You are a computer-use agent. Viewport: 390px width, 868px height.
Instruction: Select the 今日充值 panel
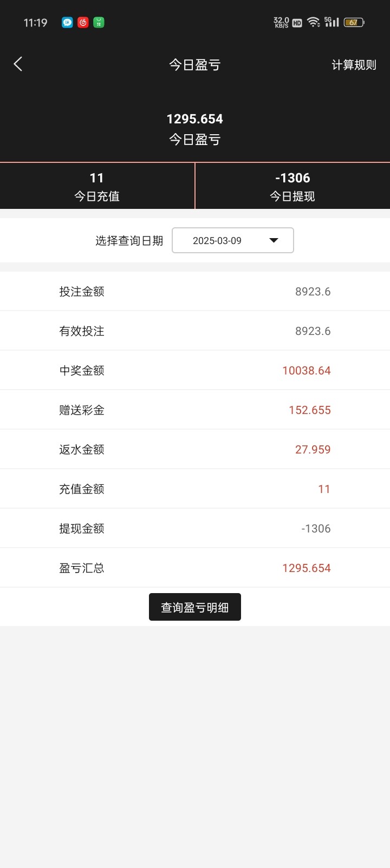pyautogui.click(x=97, y=186)
